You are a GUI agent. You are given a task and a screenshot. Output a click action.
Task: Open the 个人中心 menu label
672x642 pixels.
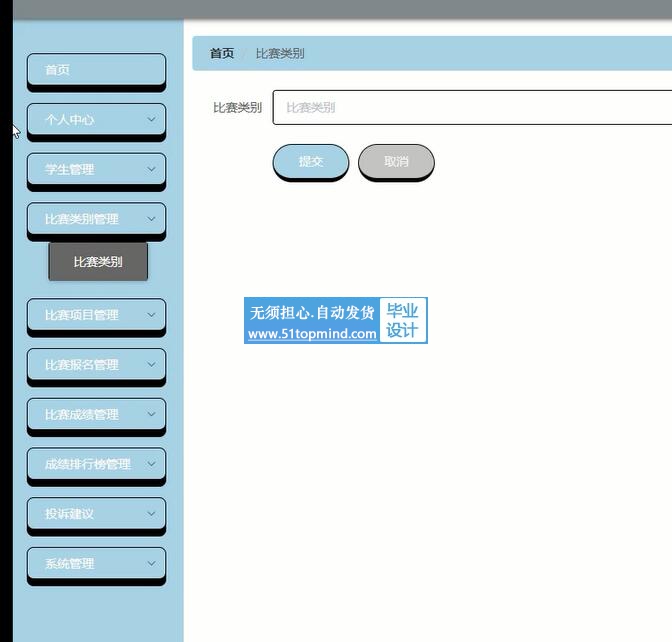[x=69, y=120]
